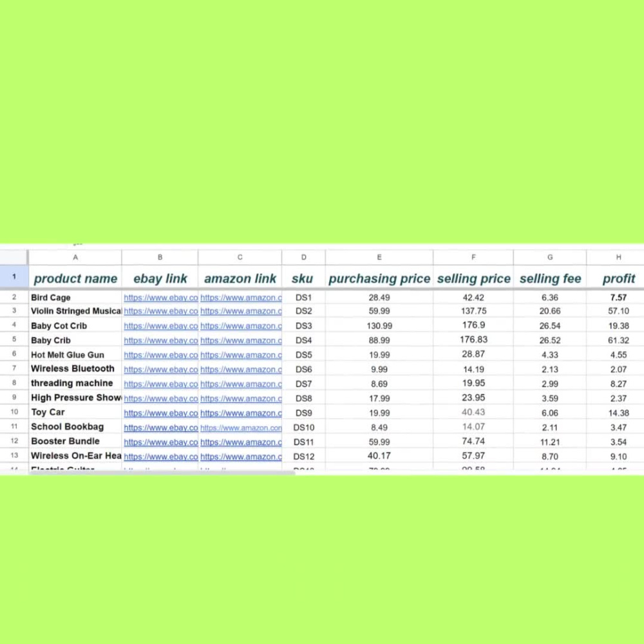Click the horizontal scrollbar thumb
The width and height of the screenshot is (644, 644).
pos(162,473)
